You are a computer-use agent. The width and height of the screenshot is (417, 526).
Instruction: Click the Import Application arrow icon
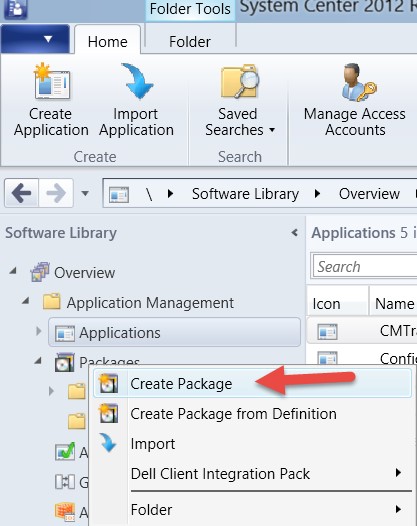(137, 82)
